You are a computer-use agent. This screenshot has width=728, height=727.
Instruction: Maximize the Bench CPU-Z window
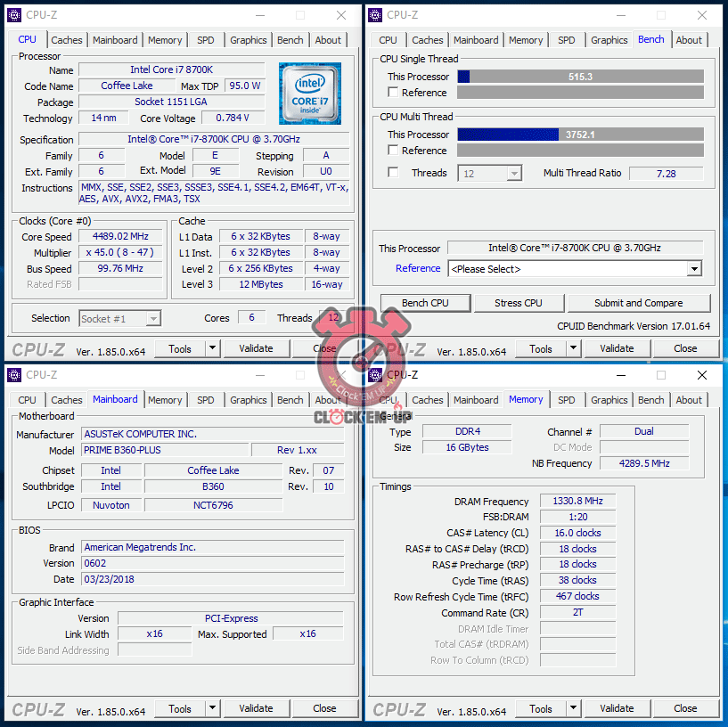pos(660,15)
